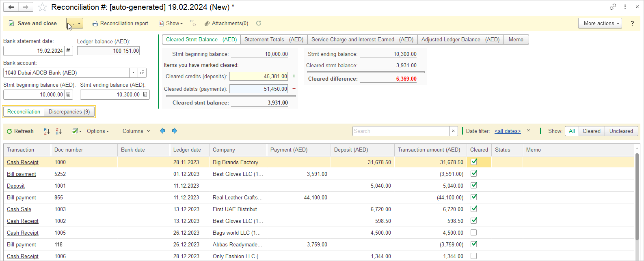Open the selected bank account record
The image size is (644, 261).
click(x=142, y=73)
